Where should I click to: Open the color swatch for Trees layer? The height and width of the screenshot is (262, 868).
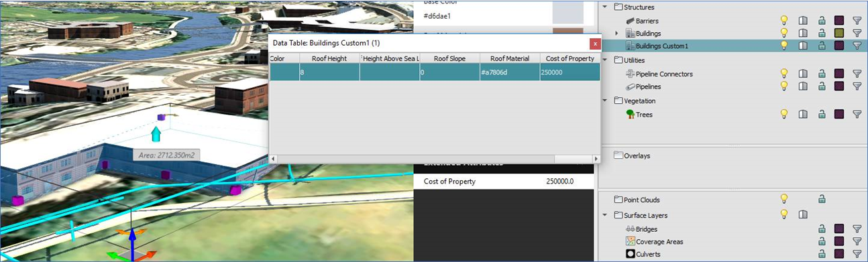[838, 115]
